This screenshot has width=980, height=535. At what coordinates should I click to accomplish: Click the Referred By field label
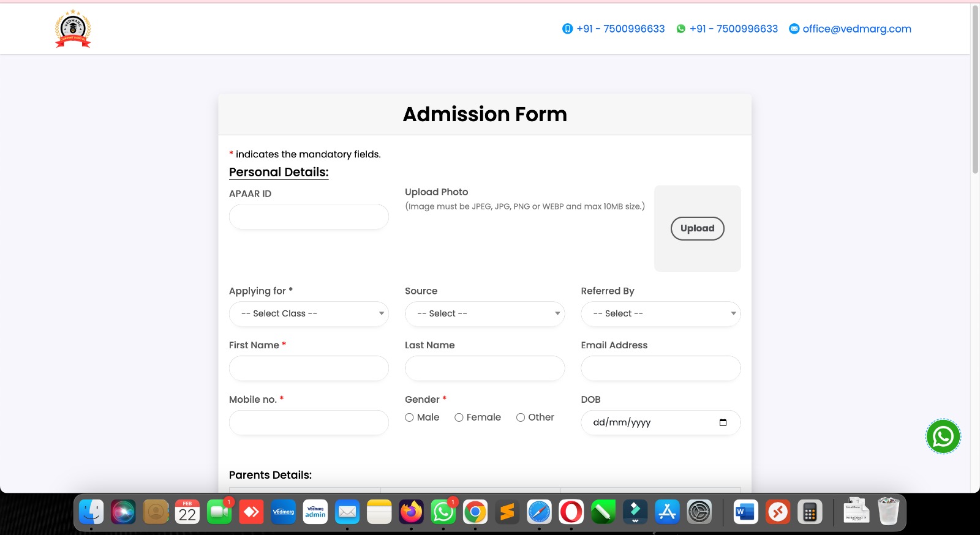pos(608,291)
